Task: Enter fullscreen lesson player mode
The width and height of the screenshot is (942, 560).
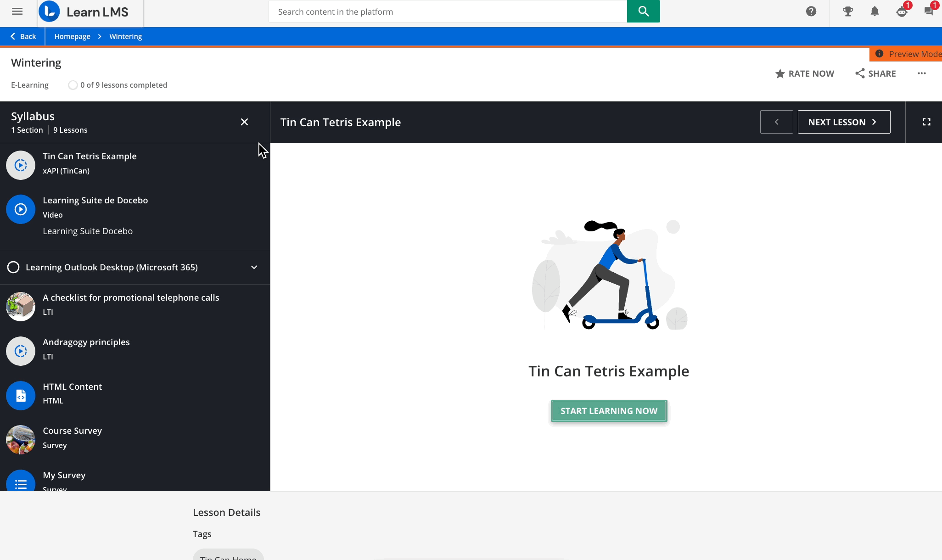Action: pyautogui.click(x=926, y=122)
